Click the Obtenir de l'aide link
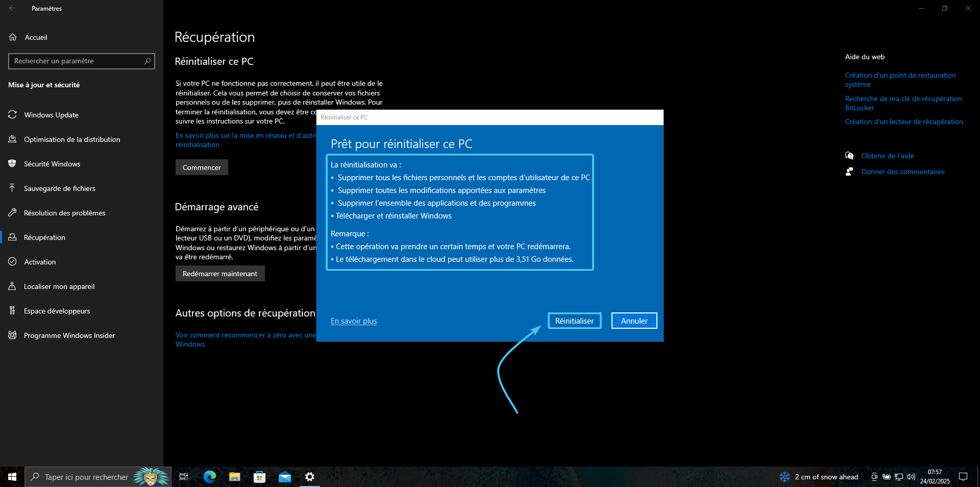Screen dimensions: 980x487 coord(888,156)
